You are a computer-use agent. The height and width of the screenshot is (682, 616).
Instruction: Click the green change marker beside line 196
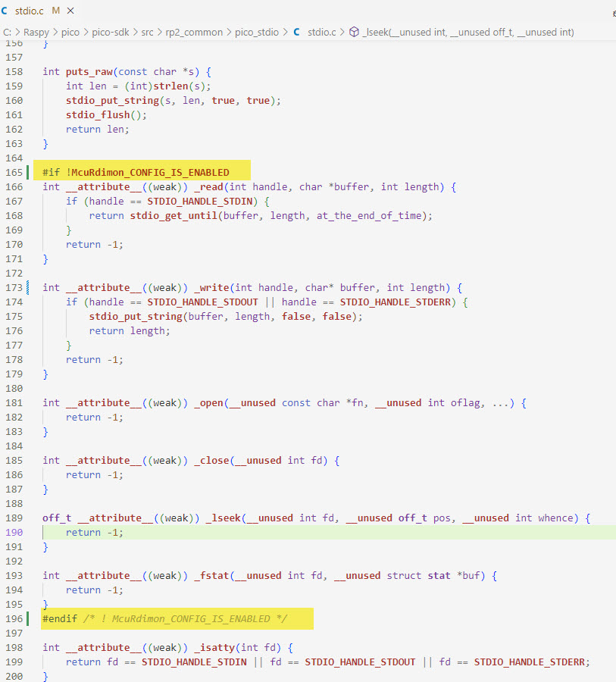pos(28,618)
